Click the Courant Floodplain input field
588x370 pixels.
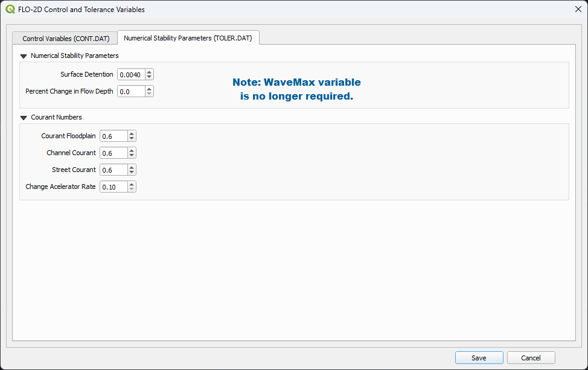[113, 136]
